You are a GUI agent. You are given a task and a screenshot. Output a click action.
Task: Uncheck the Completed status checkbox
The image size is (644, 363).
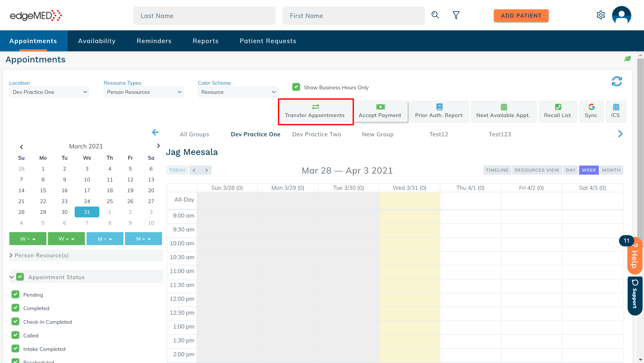(15, 308)
